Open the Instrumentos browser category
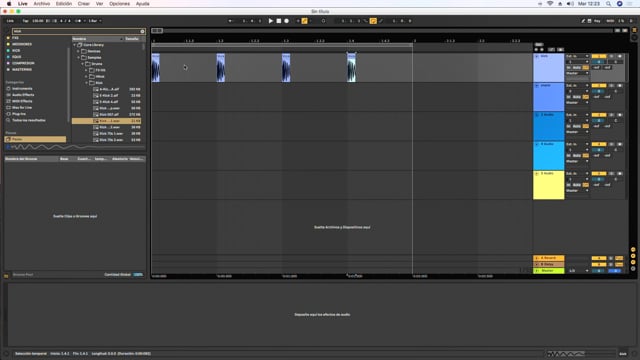This screenshot has height=360, width=640. point(22,89)
